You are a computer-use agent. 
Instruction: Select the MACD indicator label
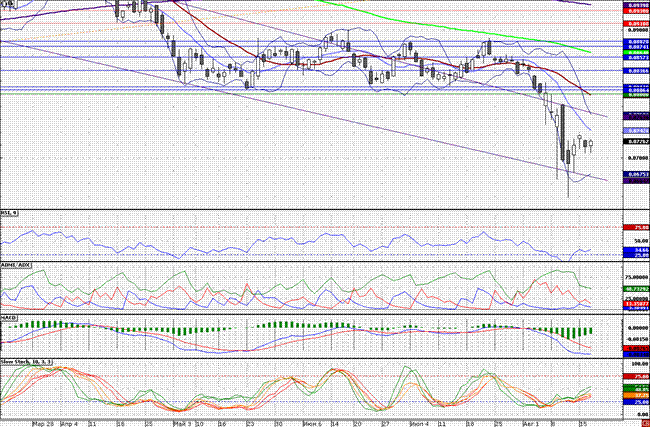[x=9, y=318]
